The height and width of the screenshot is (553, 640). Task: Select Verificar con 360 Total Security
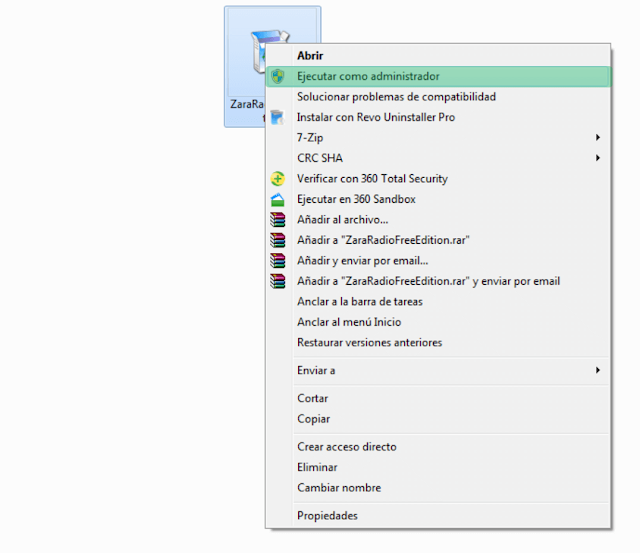coord(438,179)
